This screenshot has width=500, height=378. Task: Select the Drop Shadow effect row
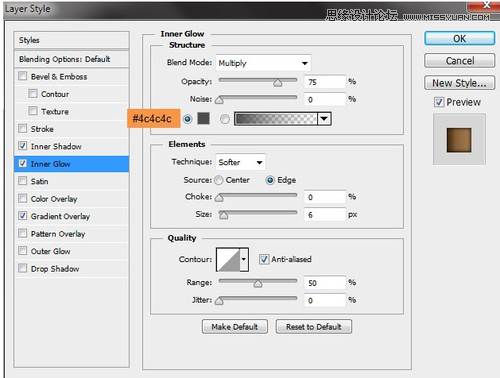pos(72,268)
